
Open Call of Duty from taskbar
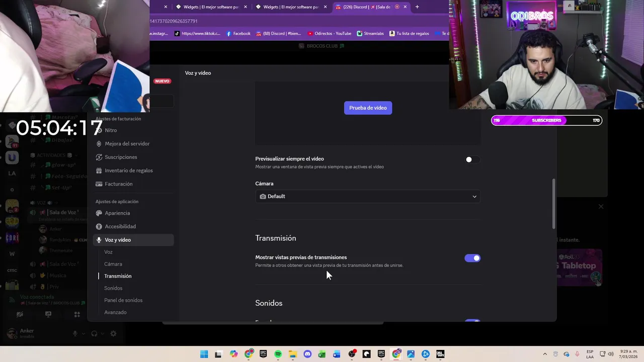[440, 354]
